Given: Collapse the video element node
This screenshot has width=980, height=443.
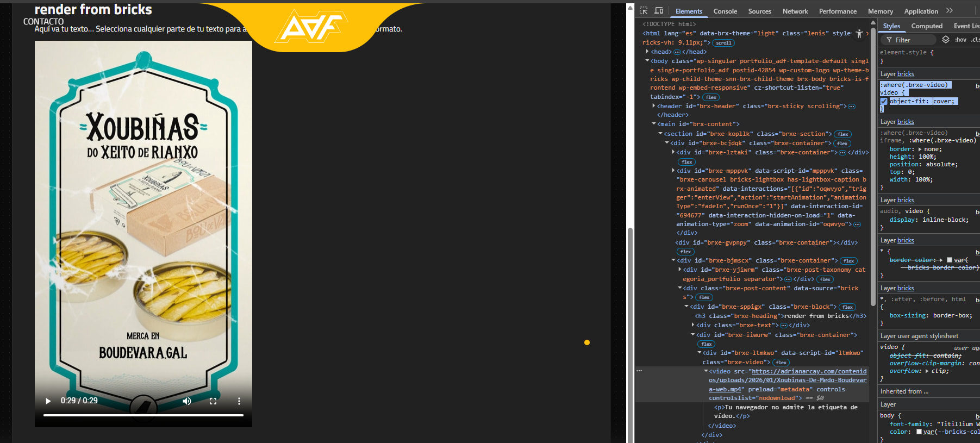Looking at the screenshot, I should pos(706,371).
